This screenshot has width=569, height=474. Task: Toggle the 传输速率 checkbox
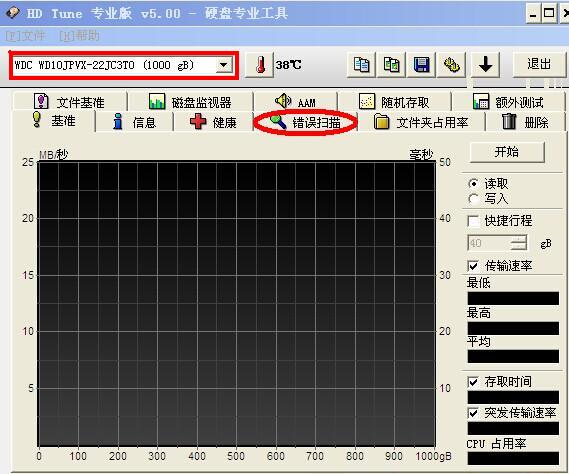click(x=473, y=266)
